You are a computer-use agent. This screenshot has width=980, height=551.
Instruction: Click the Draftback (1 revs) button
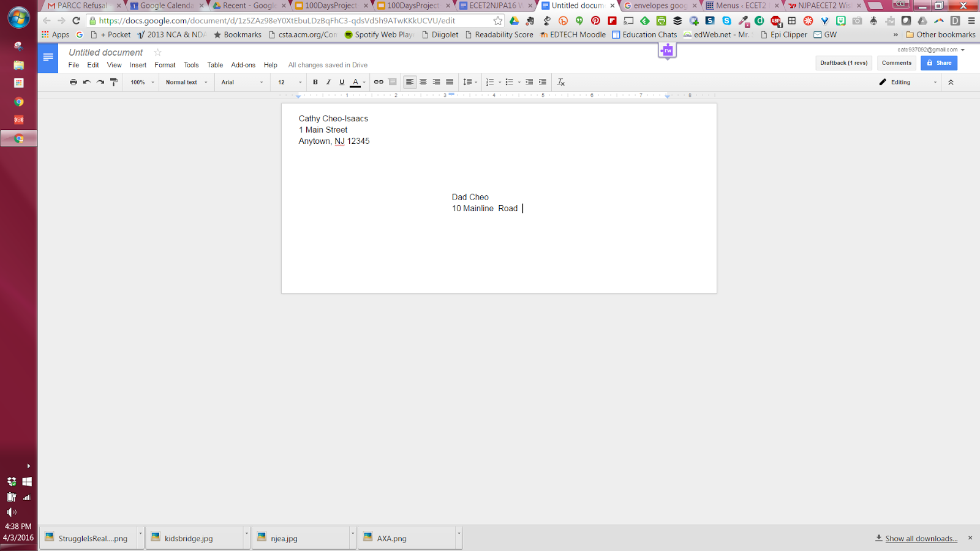tap(844, 63)
